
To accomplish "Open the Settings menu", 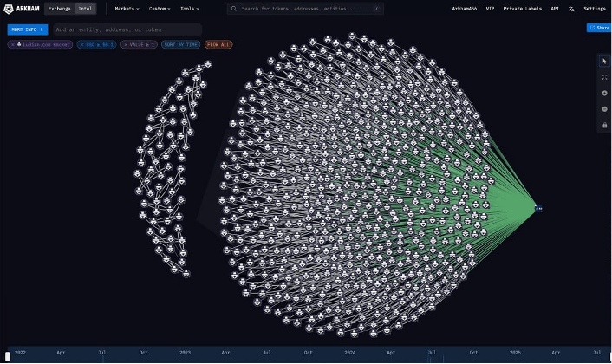I will 595,8.
